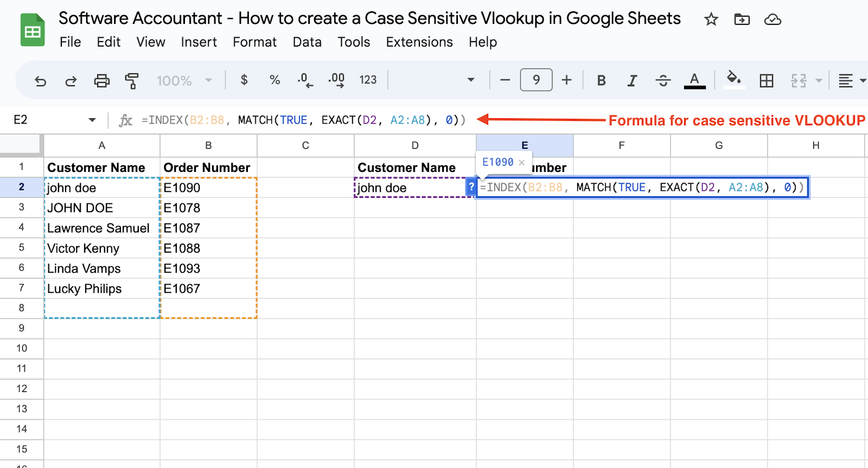This screenshot has height=468, width=868.
Task: Toggle italic formatting
Action: tap(632, 81)
